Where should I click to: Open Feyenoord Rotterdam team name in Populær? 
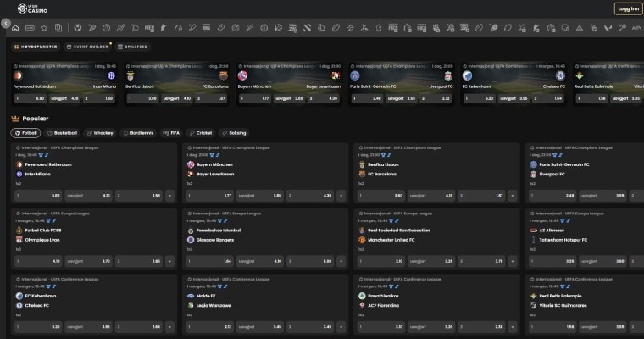[48, 164]
